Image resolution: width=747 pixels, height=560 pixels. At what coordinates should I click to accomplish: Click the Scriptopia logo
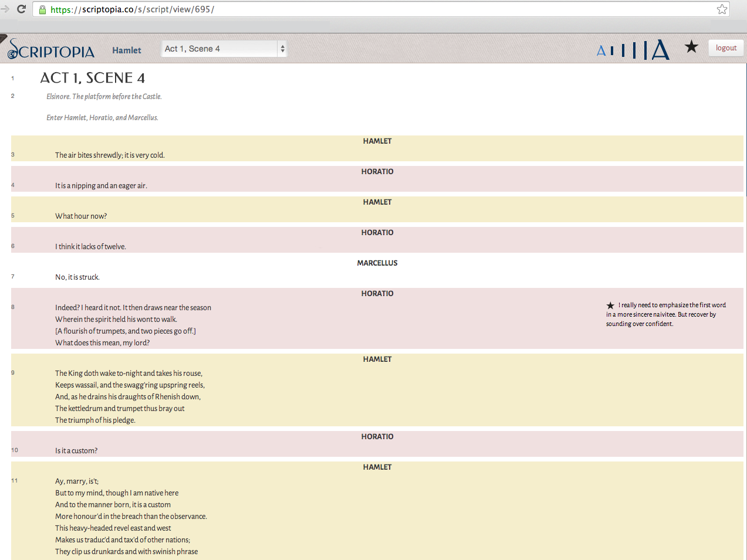point(50,49)
